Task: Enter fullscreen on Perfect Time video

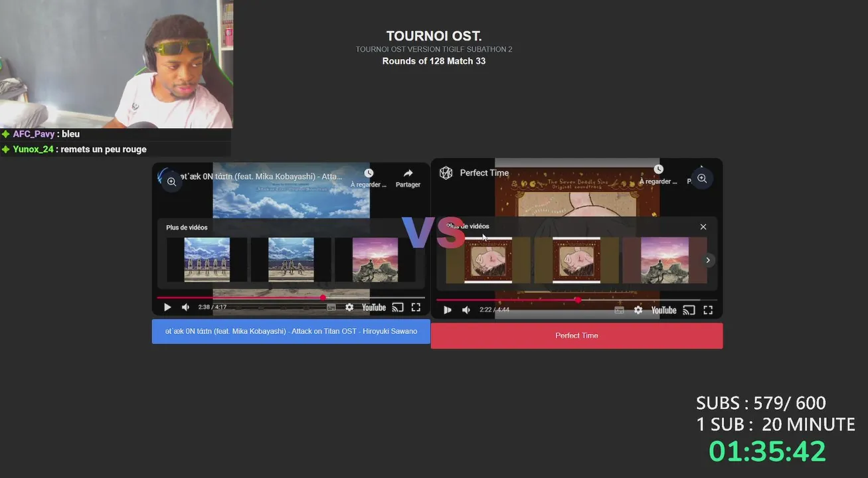Action: point(708,310)
